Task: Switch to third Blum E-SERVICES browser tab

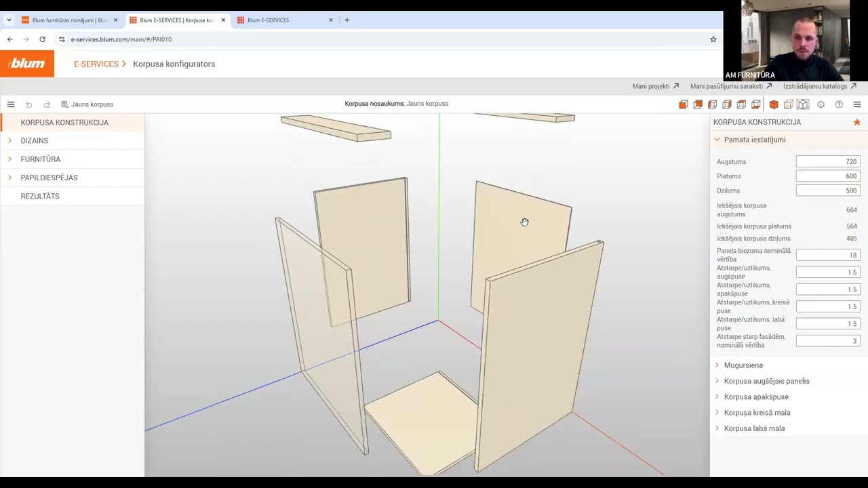Action: (x=285, y=20)
